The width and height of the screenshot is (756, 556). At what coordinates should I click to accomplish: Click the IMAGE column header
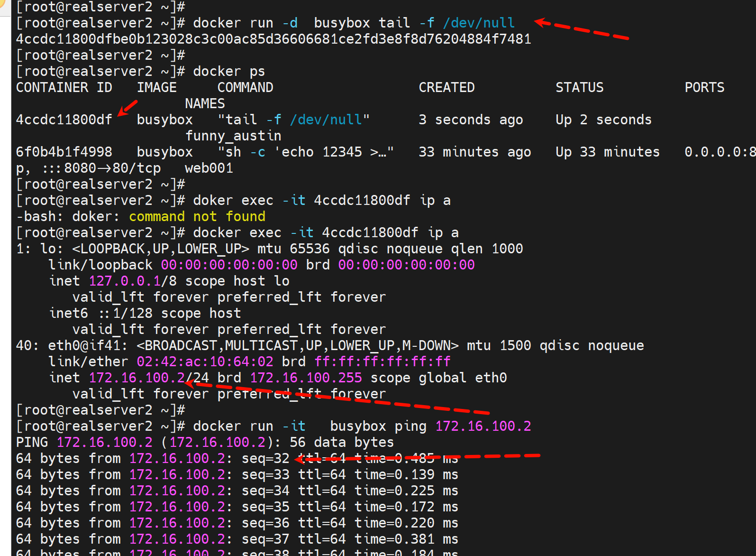(156, 87)
